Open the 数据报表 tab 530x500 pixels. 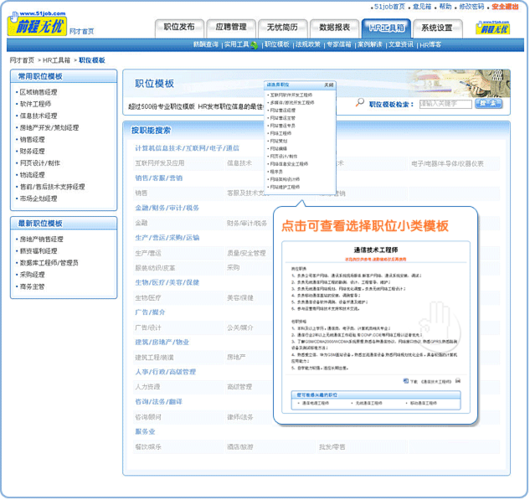334,27
